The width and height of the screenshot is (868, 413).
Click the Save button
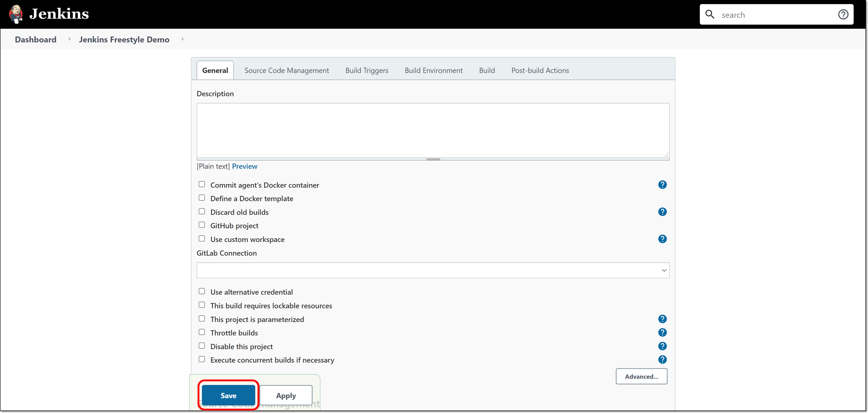point(228,395)
